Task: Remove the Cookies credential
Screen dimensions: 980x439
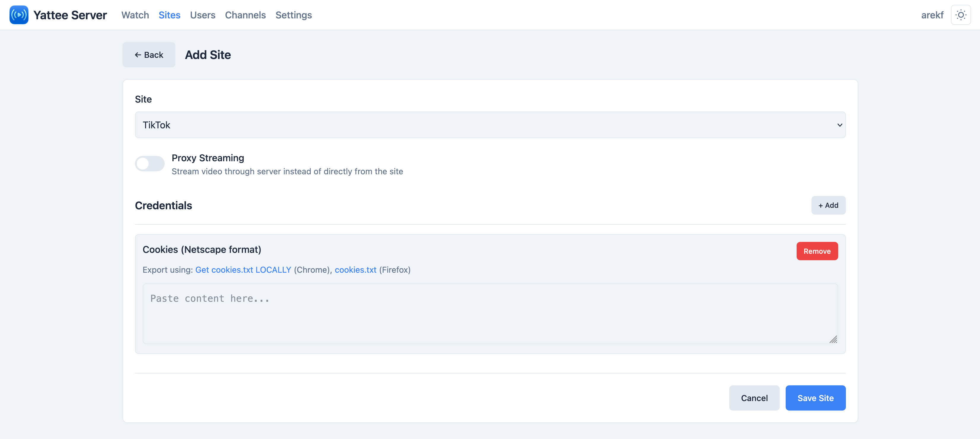Action: pos(817,251)
